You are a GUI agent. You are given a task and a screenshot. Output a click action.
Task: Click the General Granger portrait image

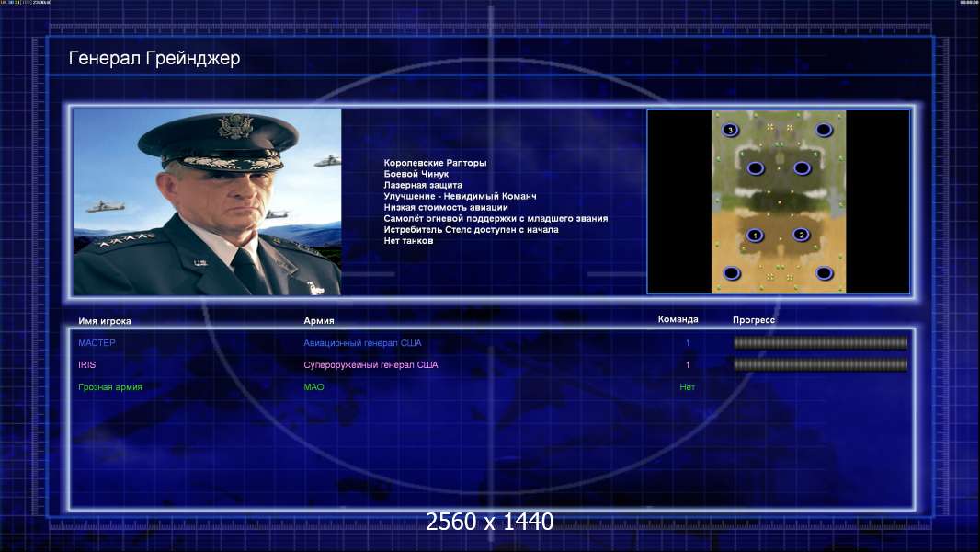(x=207, y=201)
